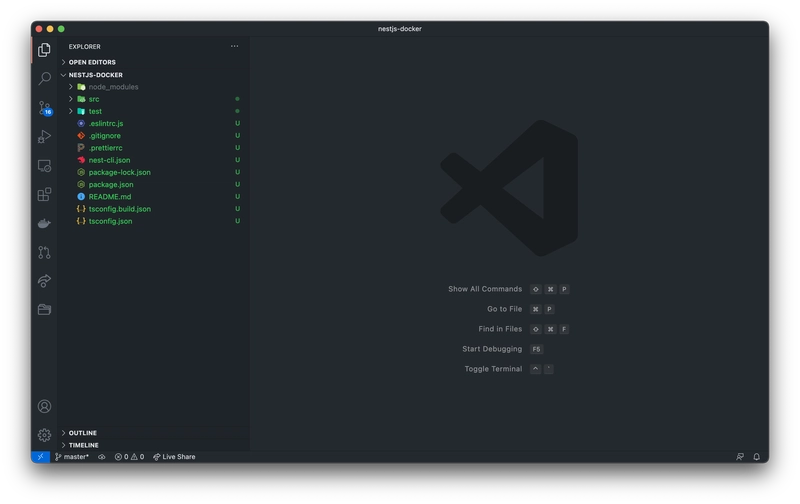The height and width of the screenshot is (504, 800).
Task: Click the F5 key hint
Action: 536,349
